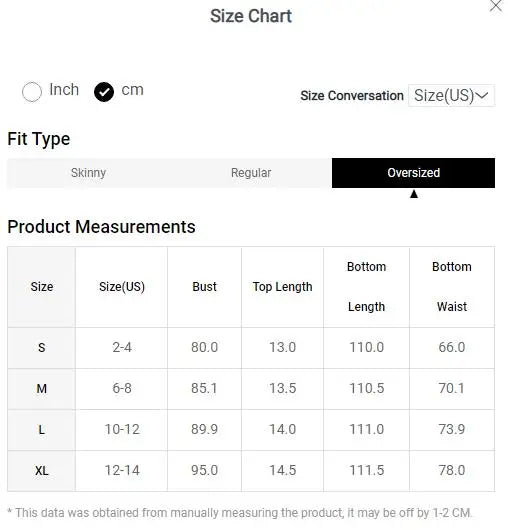Select the S size row label
Image resolution: width=508 pixels, height=530 pixels.
pos(42,348)
